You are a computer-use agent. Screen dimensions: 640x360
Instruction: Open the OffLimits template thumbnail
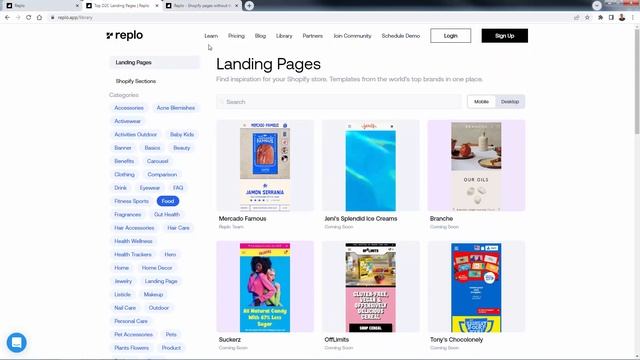click(x=371, y=287)
